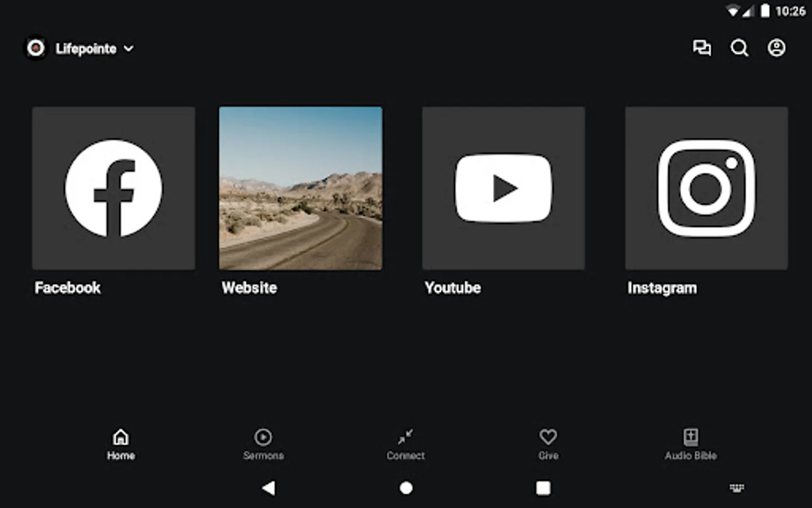
Task: Open the Website desert road tile
Action: 301,188
